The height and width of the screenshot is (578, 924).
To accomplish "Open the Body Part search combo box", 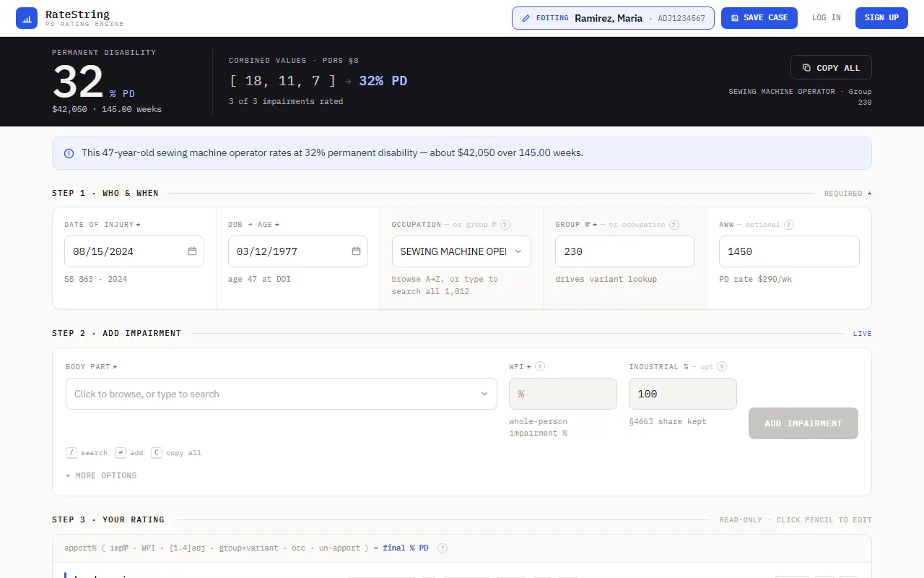I will (282, 394).
